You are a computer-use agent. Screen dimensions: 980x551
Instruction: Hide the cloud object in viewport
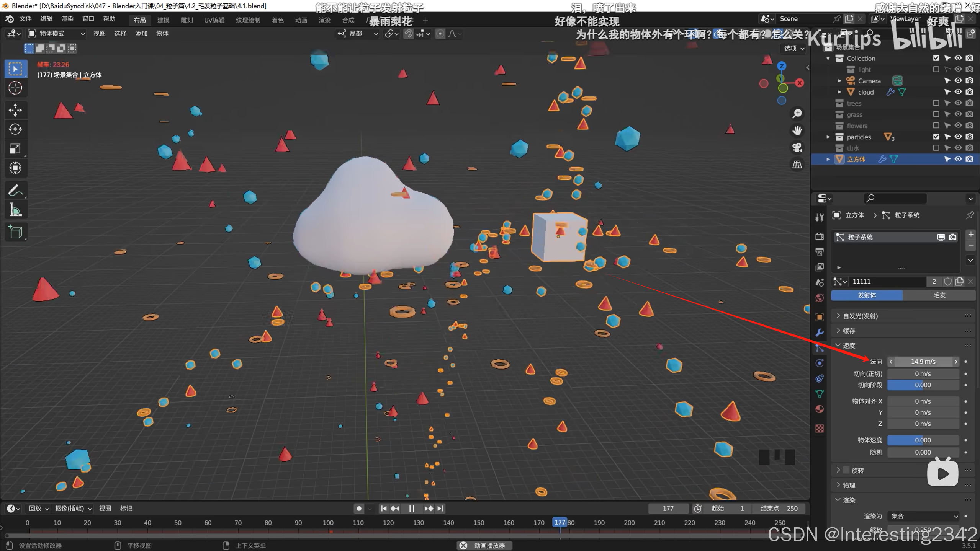click(x=958, y=92)
